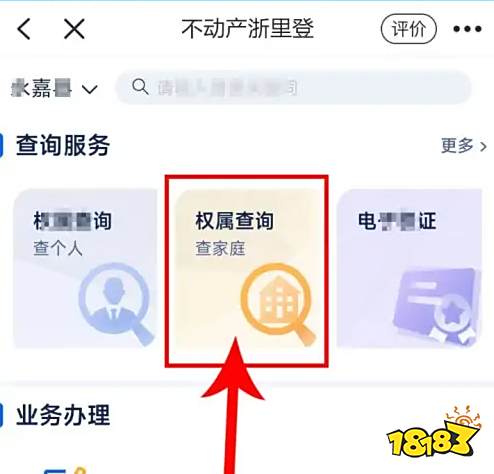Screen dimensions: 494x474
Task: Tap the back arrow icon
Action: click(x=23, y=29)
